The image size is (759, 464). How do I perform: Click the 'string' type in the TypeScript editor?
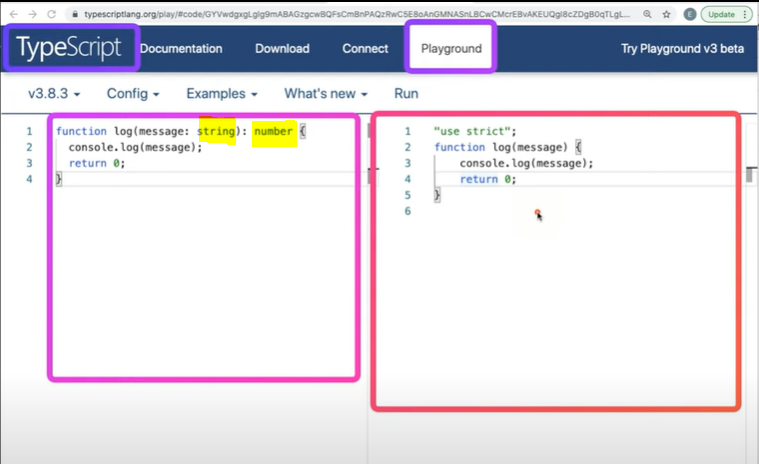216,131
